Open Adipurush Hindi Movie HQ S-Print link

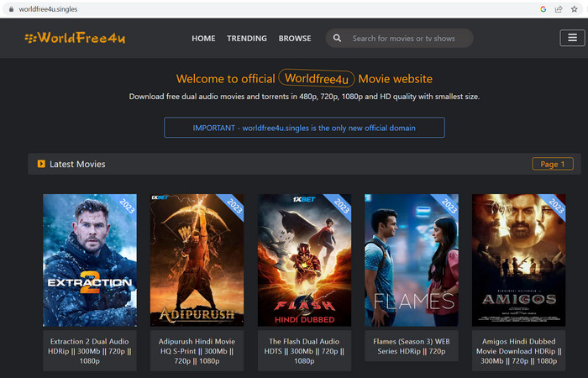point(197,351)
